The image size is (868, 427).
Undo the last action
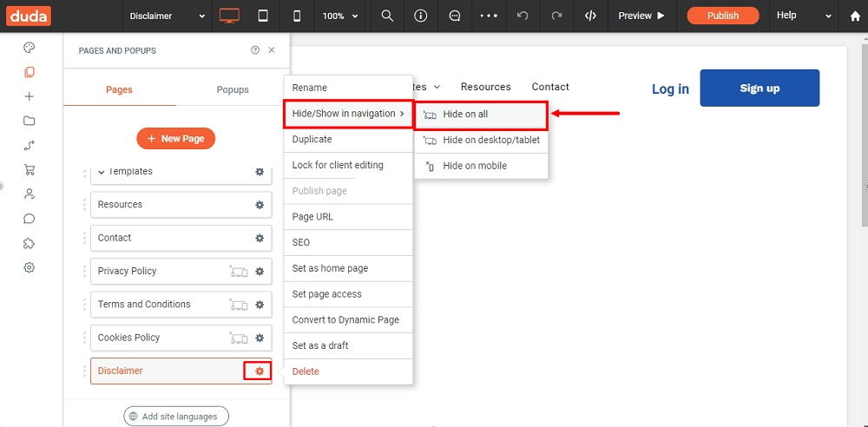[x=522, y=16]
